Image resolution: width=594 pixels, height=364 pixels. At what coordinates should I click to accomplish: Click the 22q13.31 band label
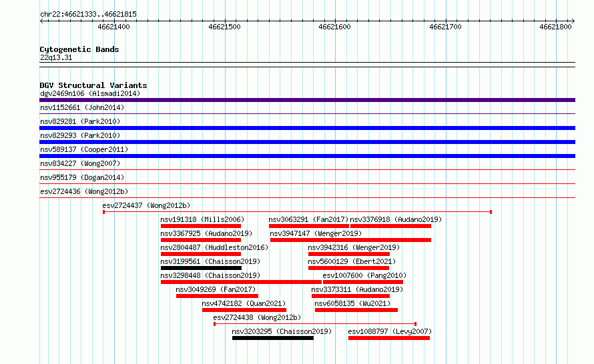click(56, 57)
